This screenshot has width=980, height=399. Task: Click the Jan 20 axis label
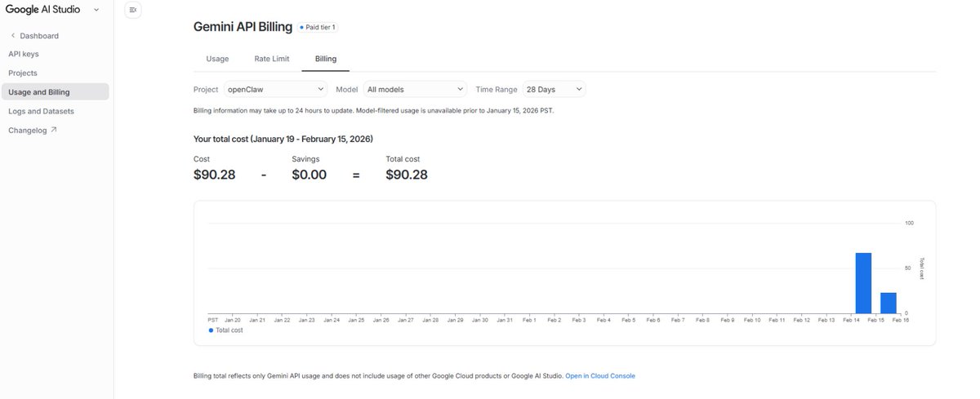[x=233, y=320]
